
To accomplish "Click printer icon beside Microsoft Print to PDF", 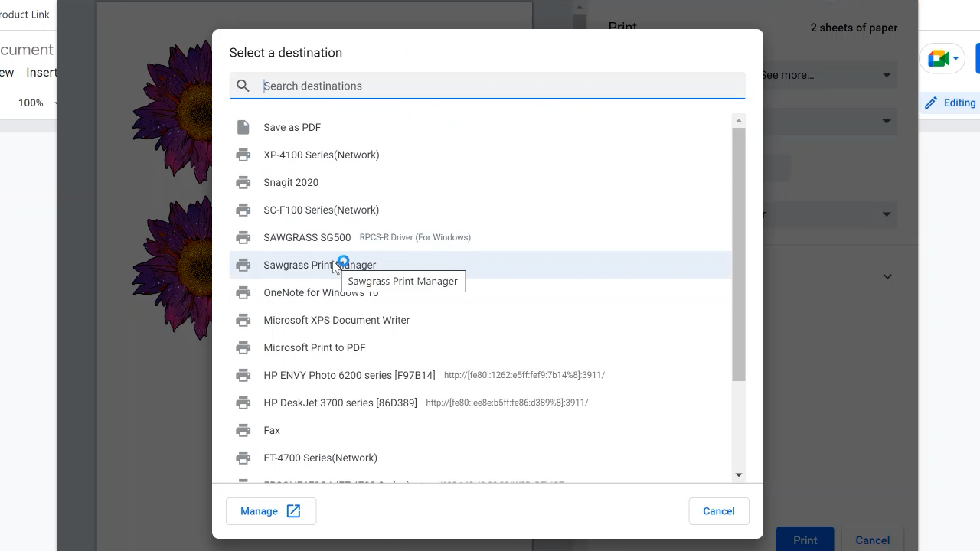I will point(243,347).
